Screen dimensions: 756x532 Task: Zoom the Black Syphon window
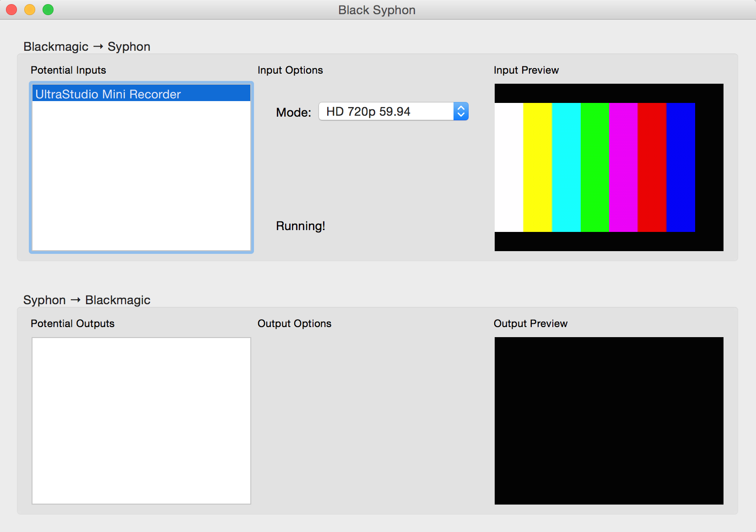coord(48,9)
